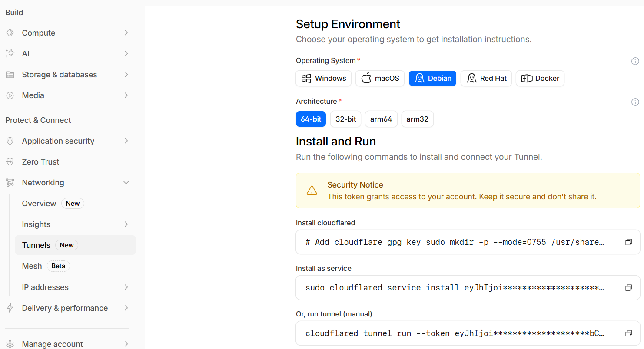This screenshot has height=349, width=644.
Task: Open the Tunnels page
Action: tap(75, 245)
